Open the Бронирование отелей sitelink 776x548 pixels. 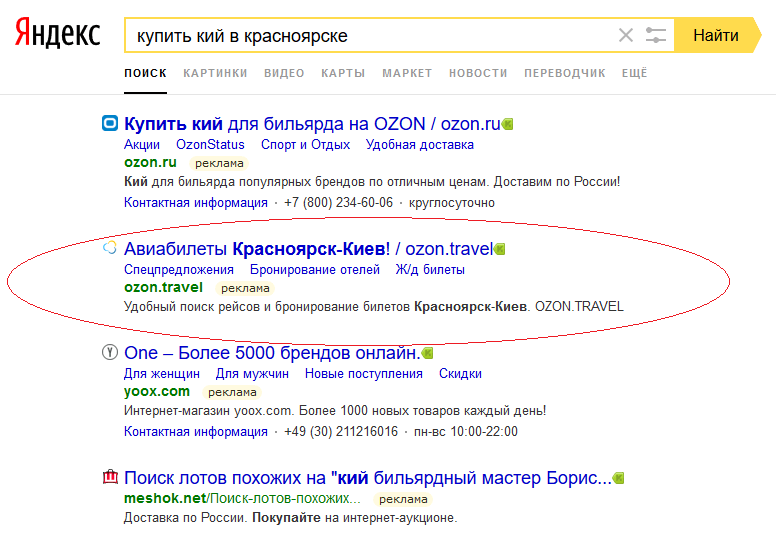click(315, 270)
